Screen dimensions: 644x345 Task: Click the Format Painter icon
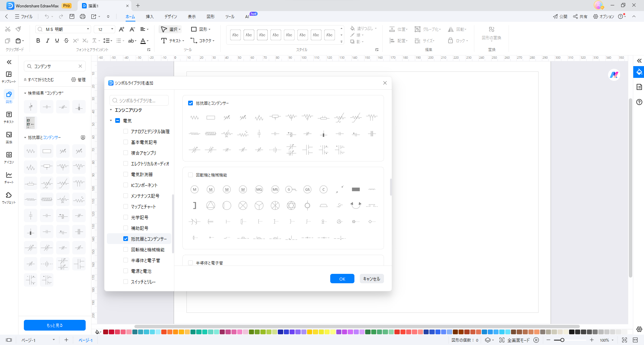tap(18, 29)
